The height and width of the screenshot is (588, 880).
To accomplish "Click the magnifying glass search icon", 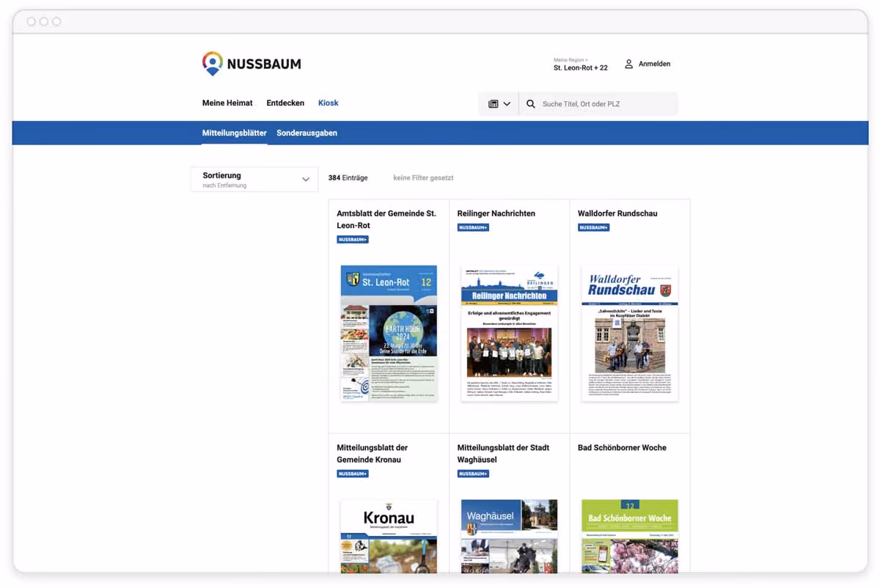I will click(x=531, y=104).
